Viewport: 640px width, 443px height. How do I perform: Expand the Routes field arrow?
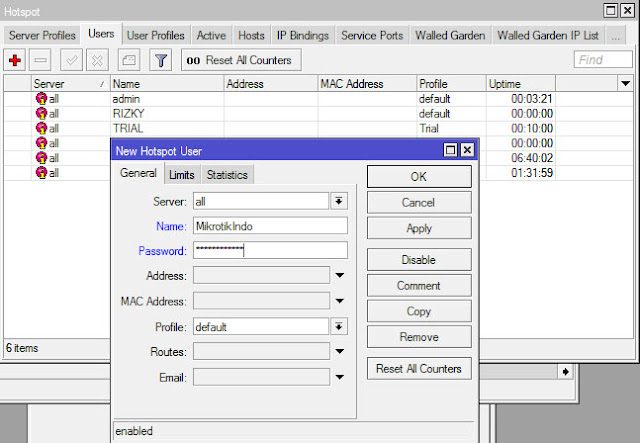pyautogui.click(x=340, y=352)
